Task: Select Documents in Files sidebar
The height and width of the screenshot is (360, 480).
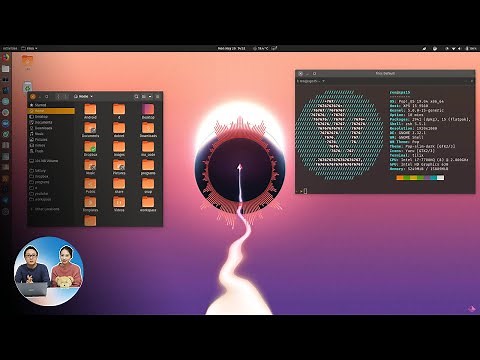Action: tap(51, 122)
